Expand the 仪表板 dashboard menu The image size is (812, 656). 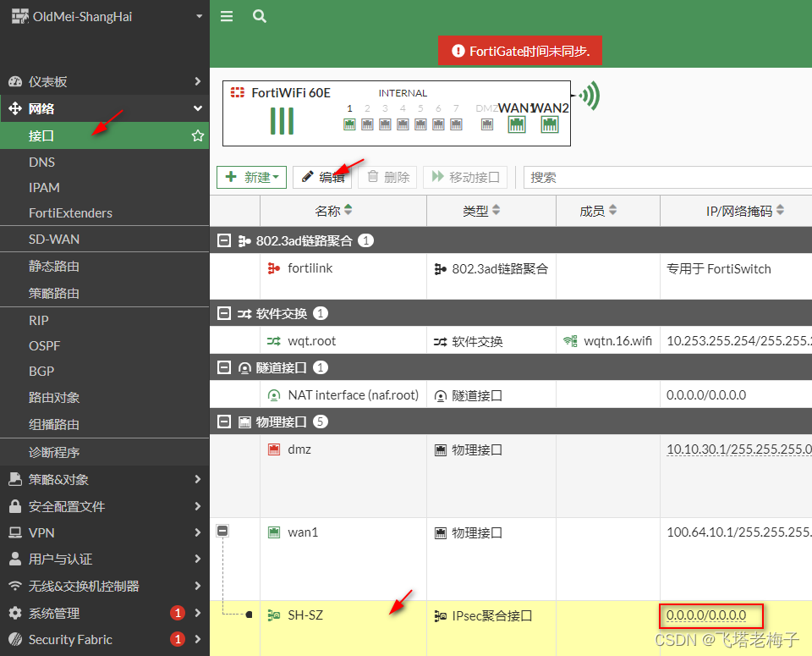[105, 81]
